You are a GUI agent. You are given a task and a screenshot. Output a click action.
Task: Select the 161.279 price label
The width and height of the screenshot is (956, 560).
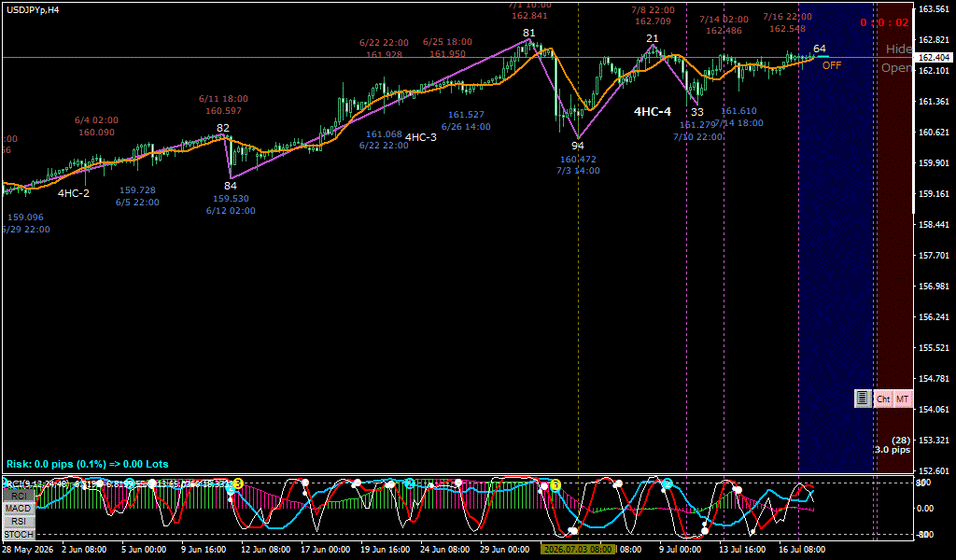click(x=697, y=125)
